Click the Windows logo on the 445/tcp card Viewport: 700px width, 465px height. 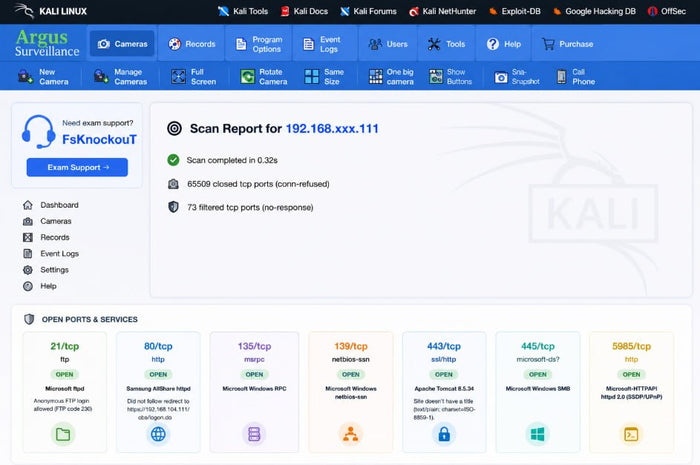(x=538, y=434)
